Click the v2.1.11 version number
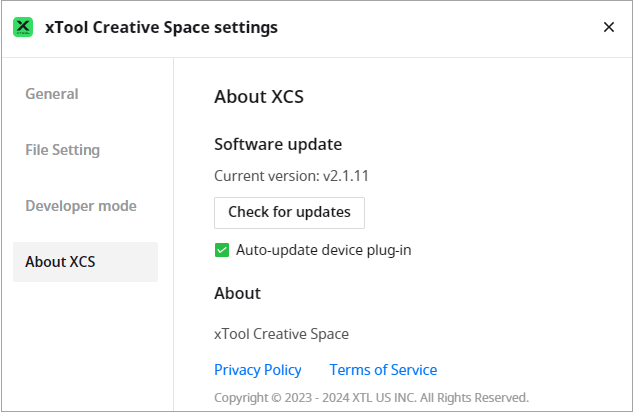Image resolution: width=633 pixels, height=412 pixels. tap(347, 176)
